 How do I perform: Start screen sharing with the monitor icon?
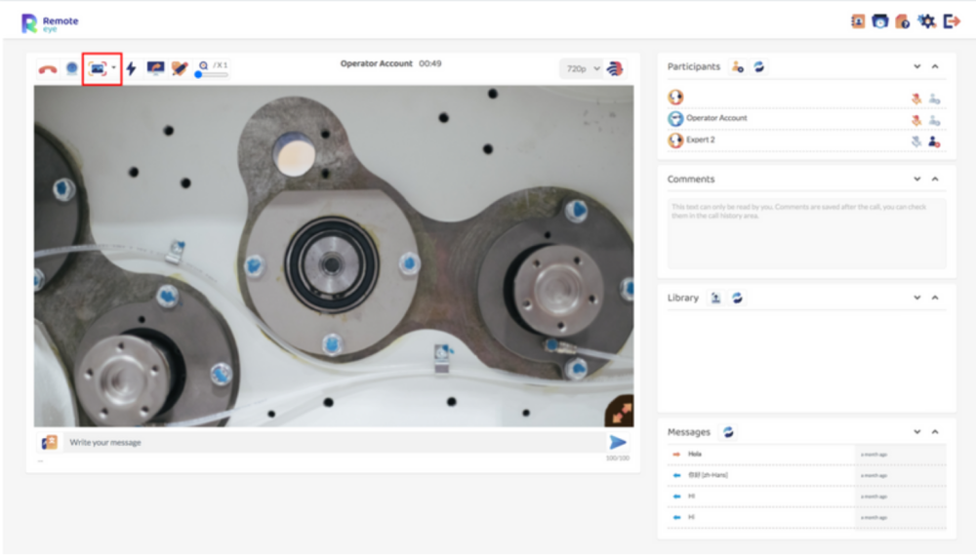point(155,68)
